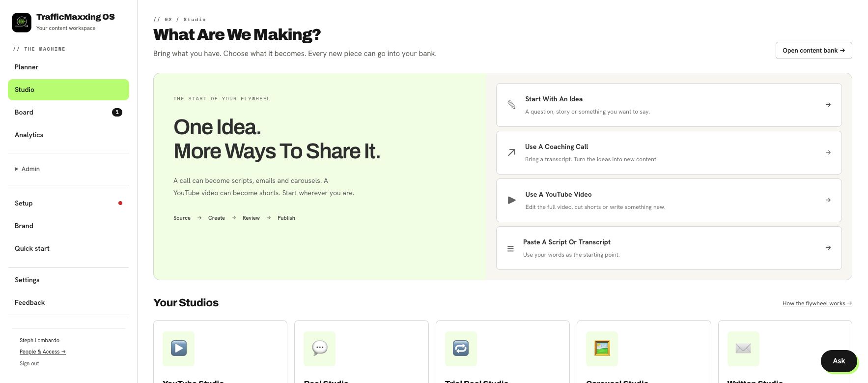Click the Publish step label
The width and height of the screenshot is (868, 383).
286,218
